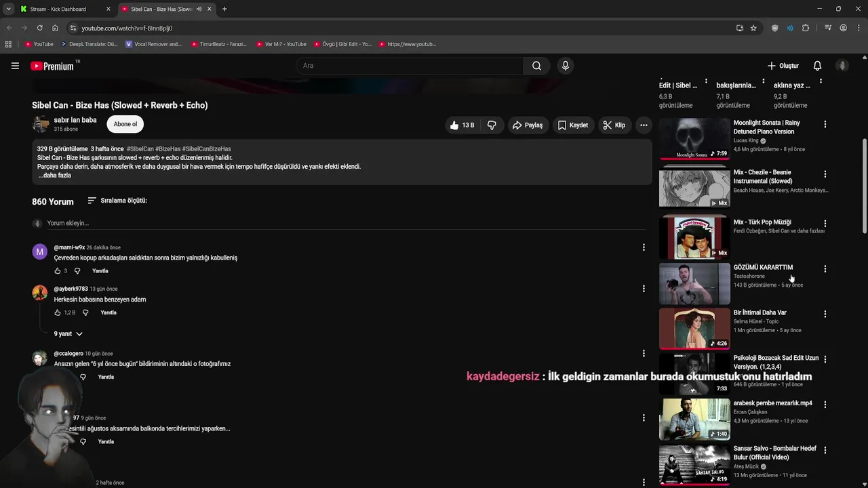Open Moonlight Sonata video thumbnail
The width and height of the screenshot is (868, 488).
[694, 138]
